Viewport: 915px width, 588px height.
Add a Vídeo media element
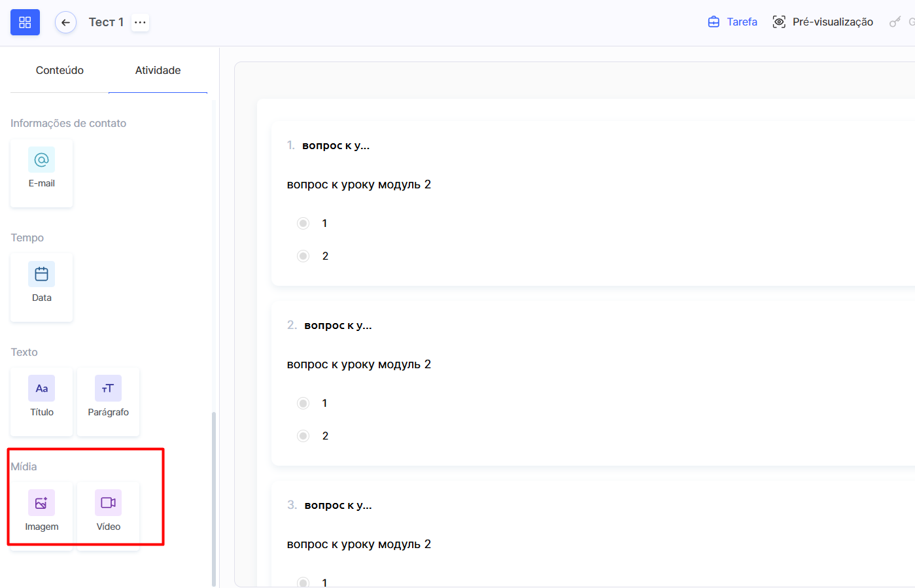(108, 515)
